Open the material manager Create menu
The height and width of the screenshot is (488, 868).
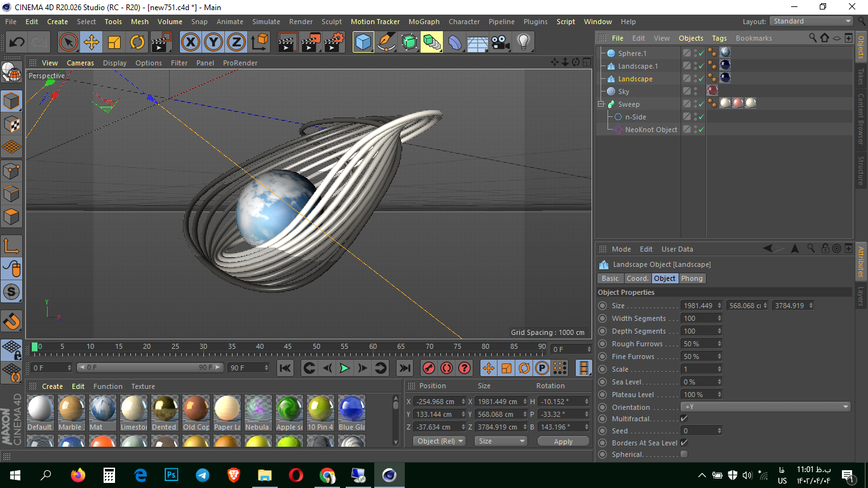(x=52, y=386)
